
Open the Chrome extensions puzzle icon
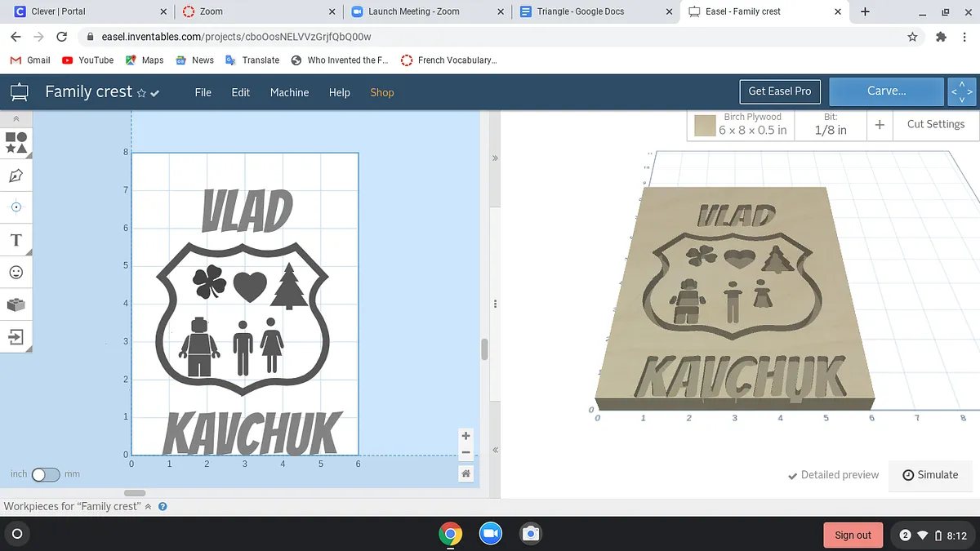[940, 37]
